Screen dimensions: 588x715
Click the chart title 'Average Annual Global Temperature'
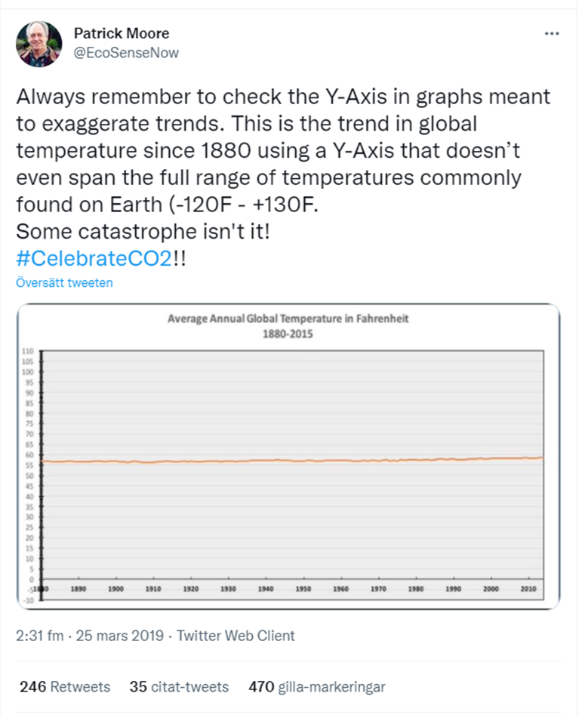[288, 319]
